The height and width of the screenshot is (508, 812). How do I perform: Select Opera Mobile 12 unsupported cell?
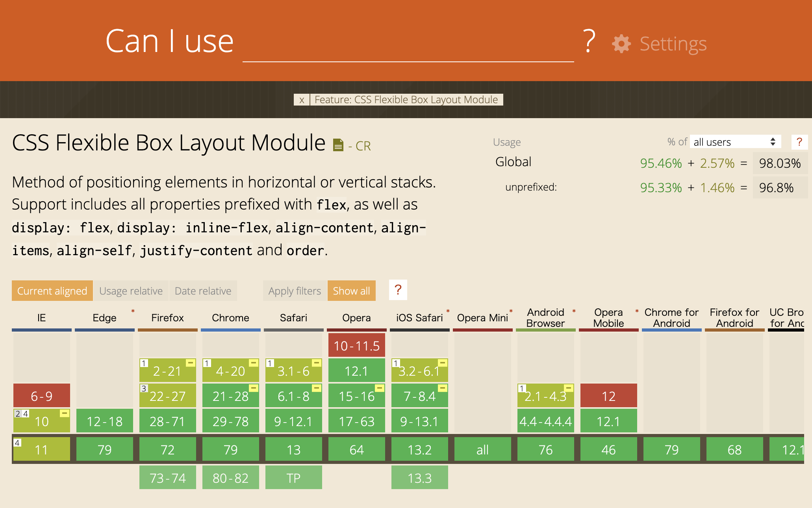(x=609, y=396)
